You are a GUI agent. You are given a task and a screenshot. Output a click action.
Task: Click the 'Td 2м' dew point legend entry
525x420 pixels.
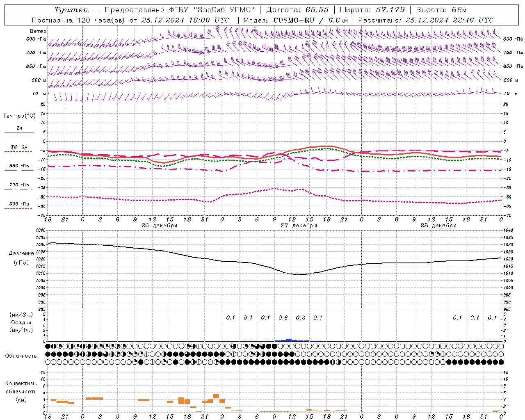(x=19, y=147)
